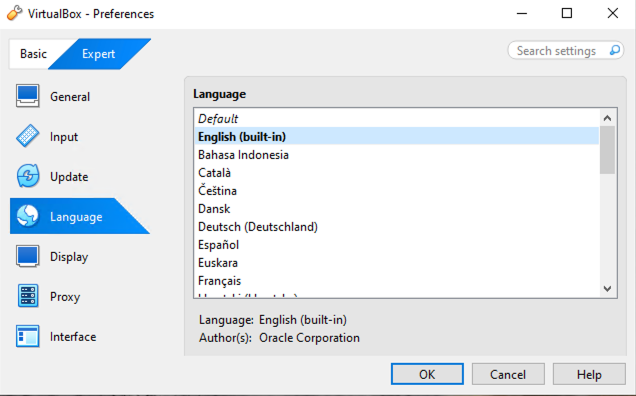The image size is (636, 396).
Task: Select the Input keyboard icon
Action: (28, 136)
